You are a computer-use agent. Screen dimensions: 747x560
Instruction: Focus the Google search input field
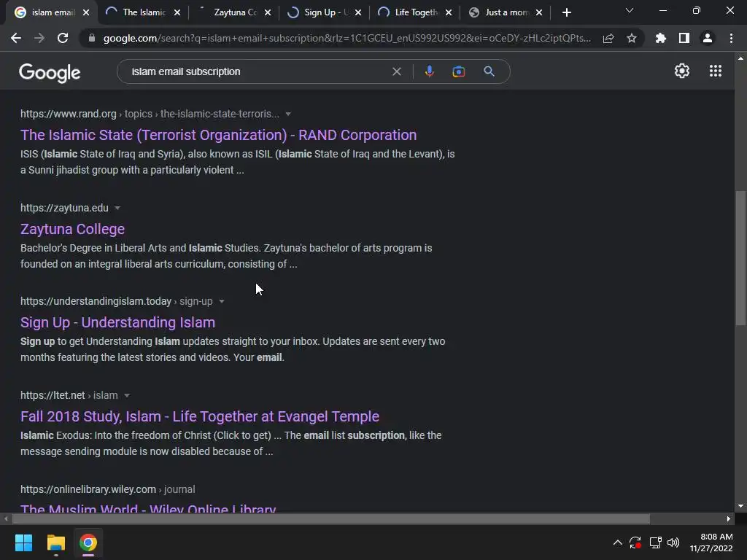point(258,71)
